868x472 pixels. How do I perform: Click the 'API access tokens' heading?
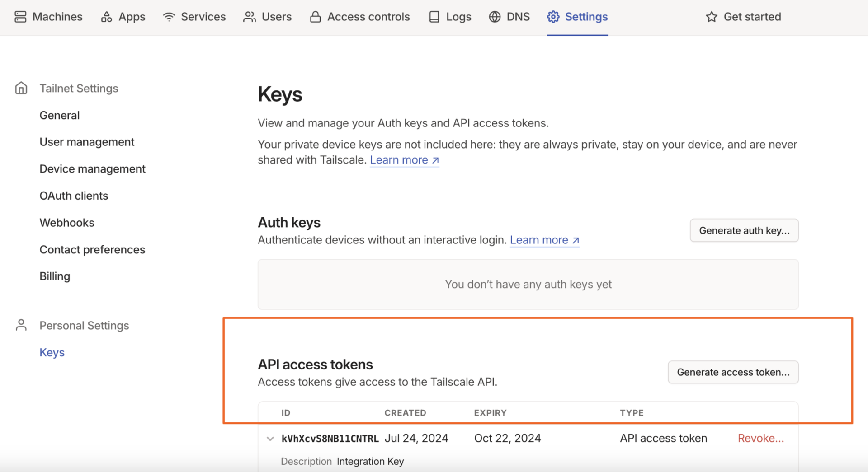(315, 364)
